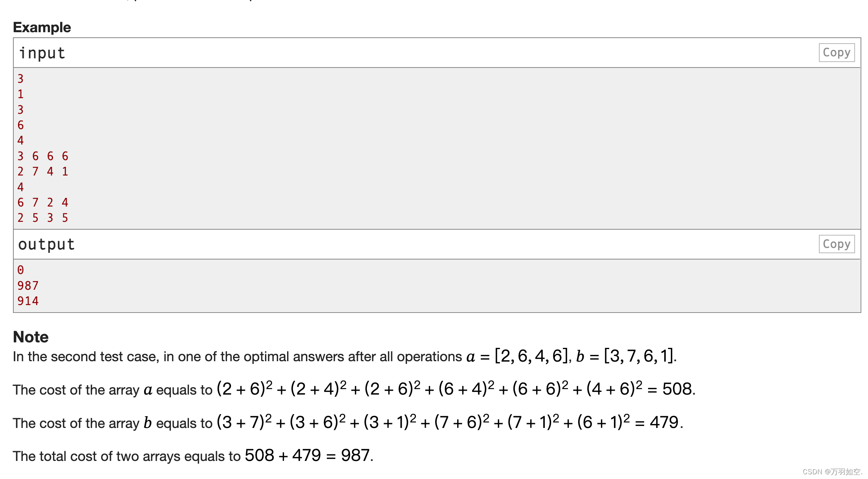Screen dimensions: 868x479
Task: Click the Copy button beside output
Action: pyautogui.click(x=836, y=243)
